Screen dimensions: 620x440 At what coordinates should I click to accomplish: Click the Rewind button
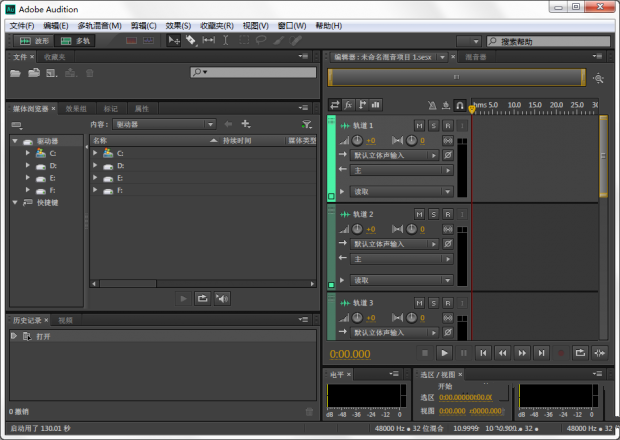pyautogui.click(x=503, y=353)
